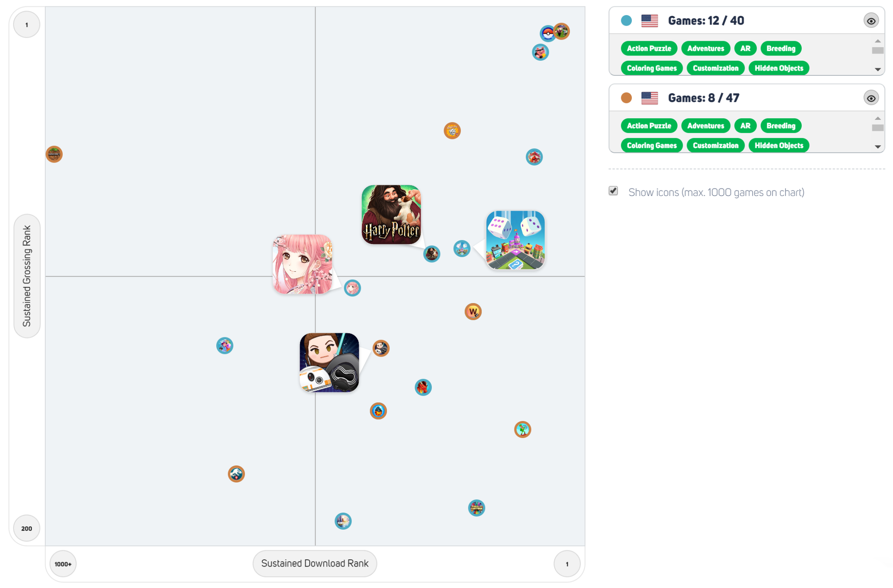The image size is (893, 588).
Task: Toggle visibility of blue US games dataset
Action: click(871, 21)
